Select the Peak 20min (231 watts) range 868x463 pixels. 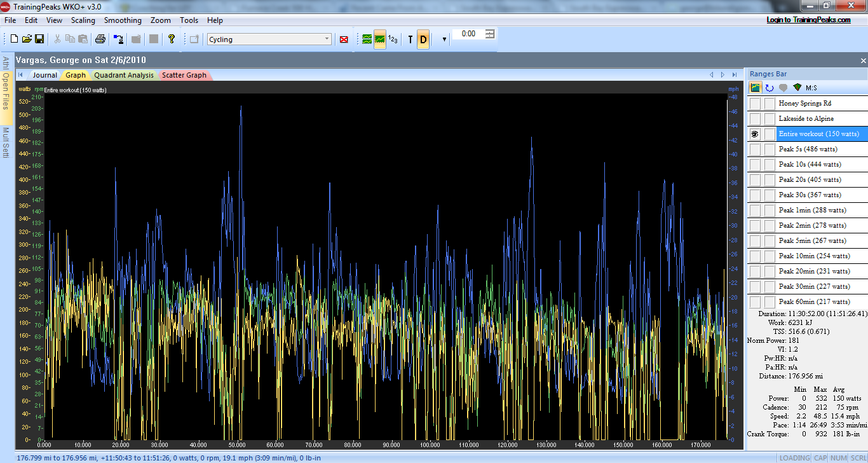click(x=814, y=271)
